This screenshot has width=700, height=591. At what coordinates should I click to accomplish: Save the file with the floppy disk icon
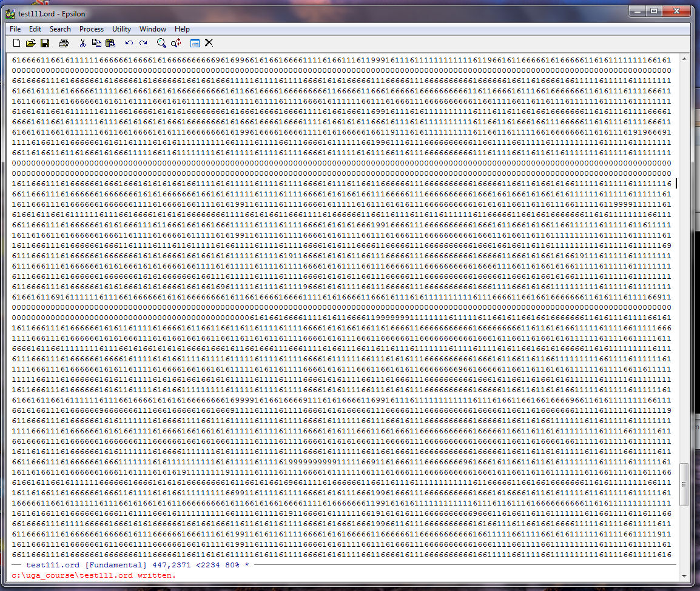(45, 43)
